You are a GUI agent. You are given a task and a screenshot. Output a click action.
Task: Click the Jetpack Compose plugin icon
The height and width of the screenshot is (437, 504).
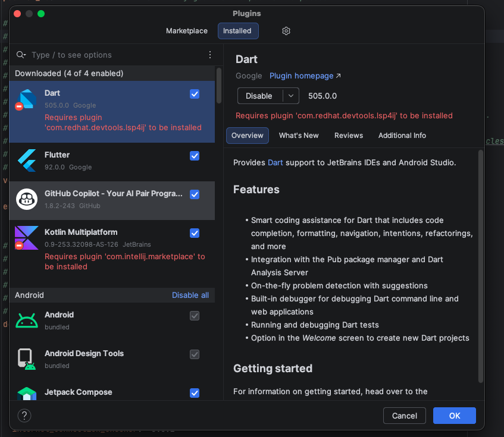(27, 394)
